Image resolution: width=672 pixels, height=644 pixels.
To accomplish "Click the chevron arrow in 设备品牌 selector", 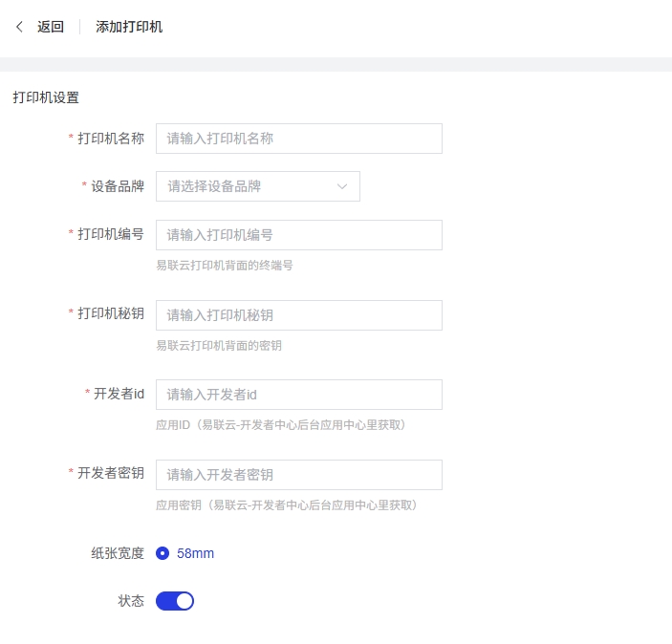I will coord(342,186).
